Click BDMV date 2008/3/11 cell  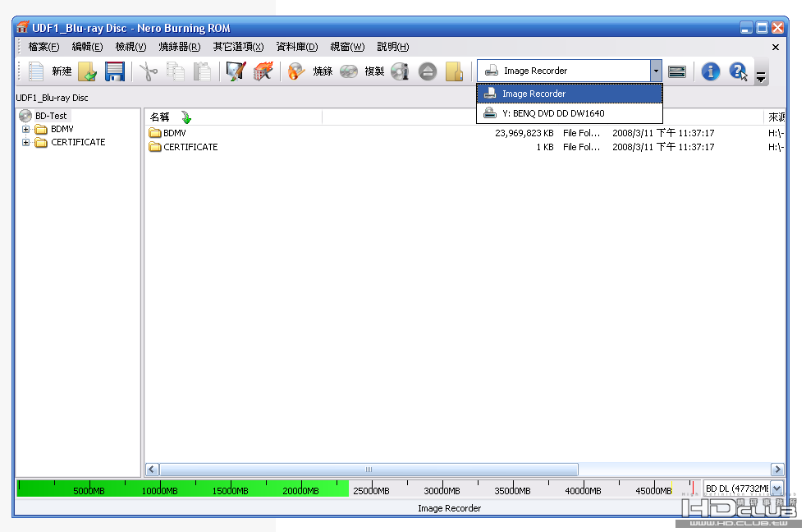click(x=663, y=133)
